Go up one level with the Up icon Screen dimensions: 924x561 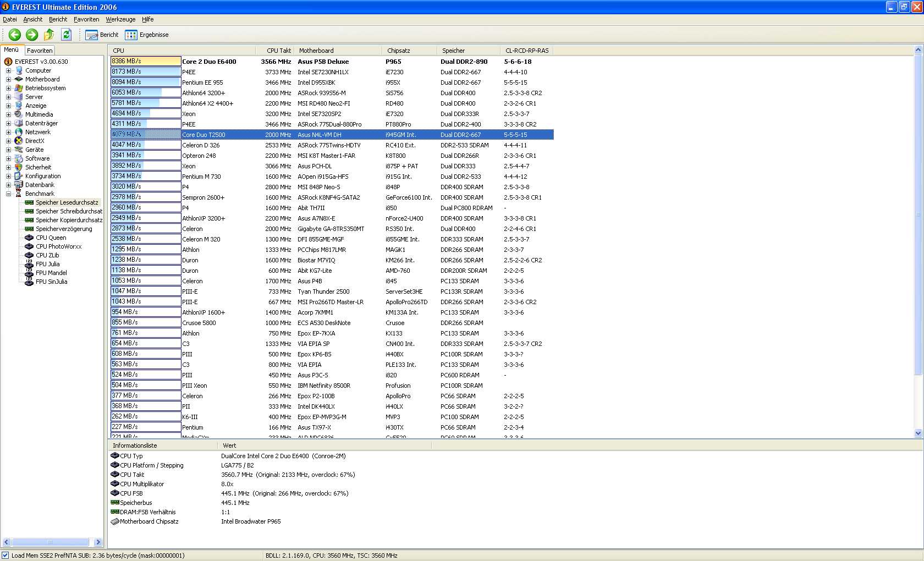click(49, 35)
